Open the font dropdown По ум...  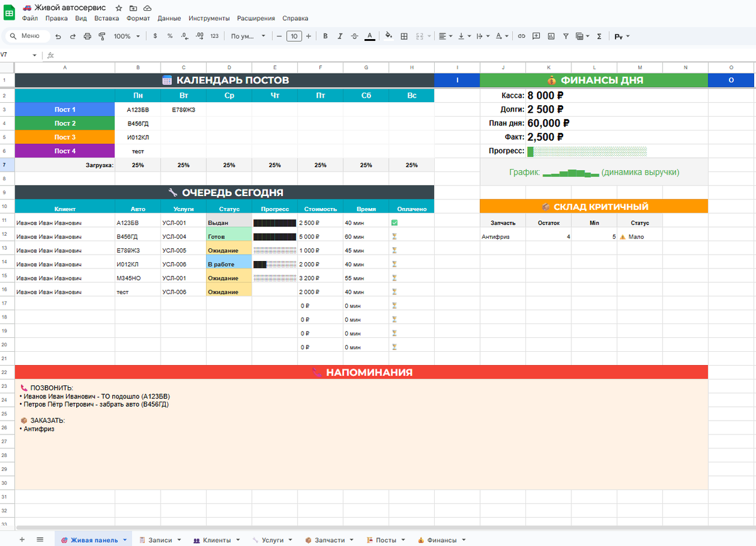click(x=248, y=37)
